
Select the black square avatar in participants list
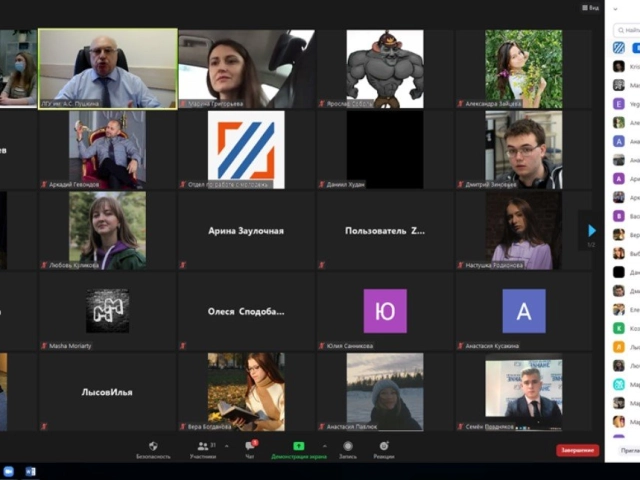tap(619, 272)
